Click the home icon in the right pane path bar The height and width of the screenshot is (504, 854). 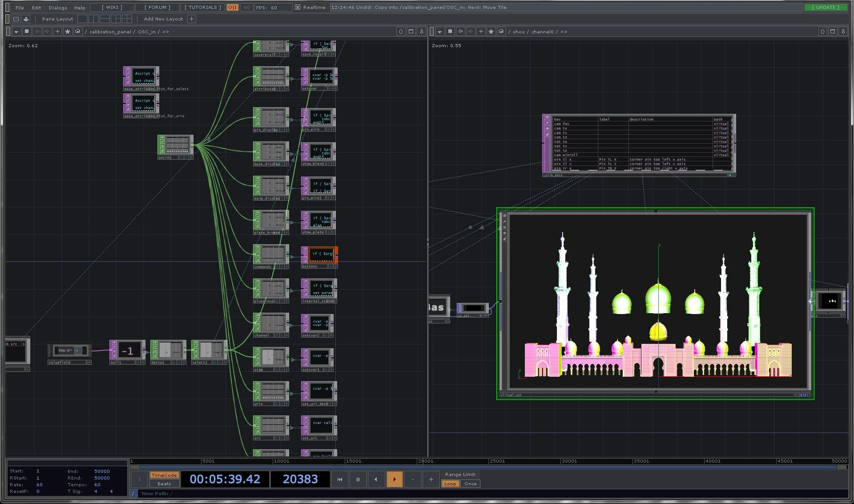click(x=501, y=32)
